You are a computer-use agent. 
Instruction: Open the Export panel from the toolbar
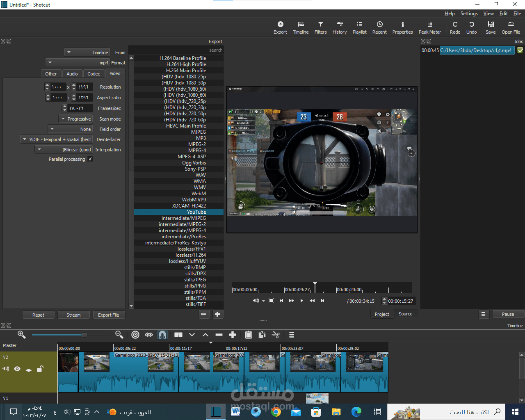coord(280,27)
